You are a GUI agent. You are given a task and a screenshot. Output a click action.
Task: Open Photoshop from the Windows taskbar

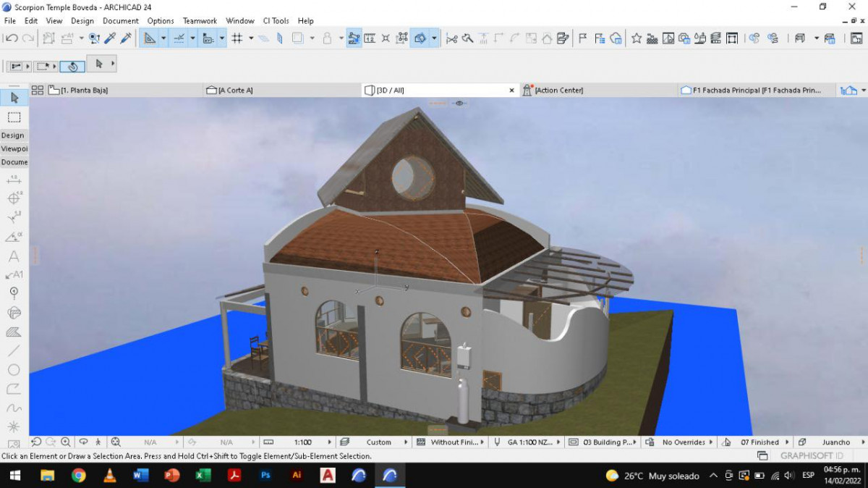pos(265,476)
